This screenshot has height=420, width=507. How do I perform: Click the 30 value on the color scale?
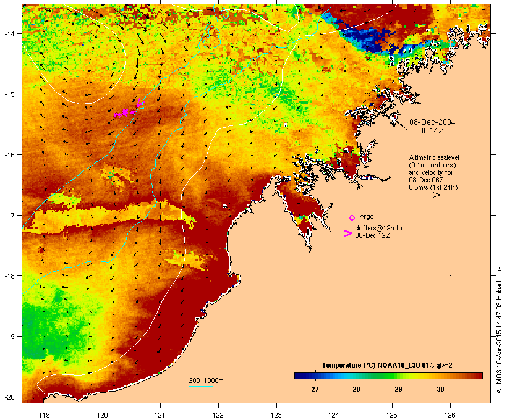pyautogui.click(x=440, y=389)
